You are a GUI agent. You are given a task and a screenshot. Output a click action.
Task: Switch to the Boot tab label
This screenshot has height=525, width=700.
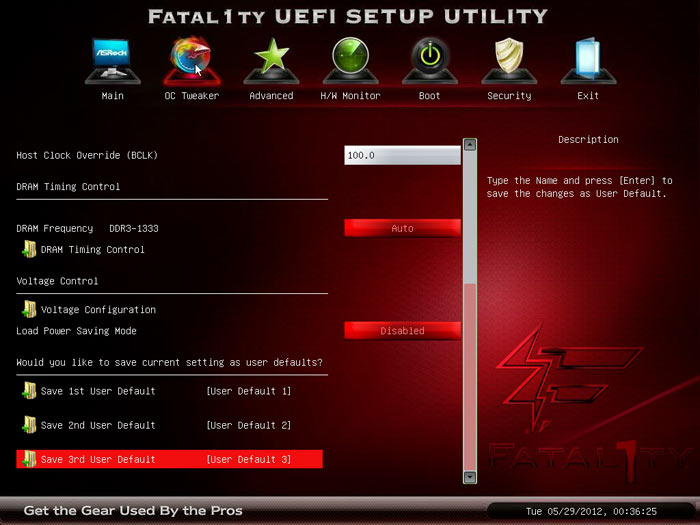pyautogui.click(x=429, y=96)
